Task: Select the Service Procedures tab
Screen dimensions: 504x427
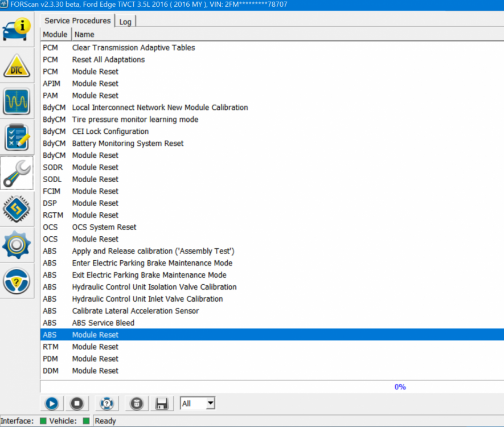Action: point(77,21)
